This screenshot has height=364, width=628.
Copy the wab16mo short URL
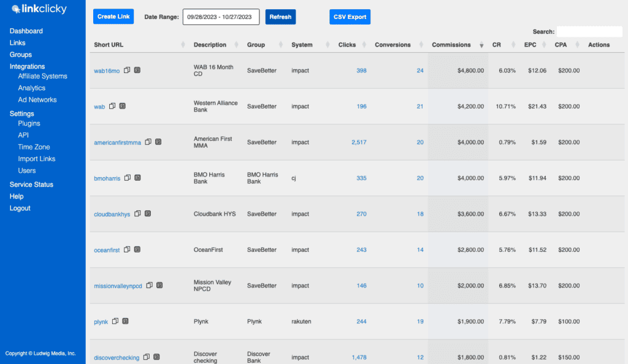[127, 70]
